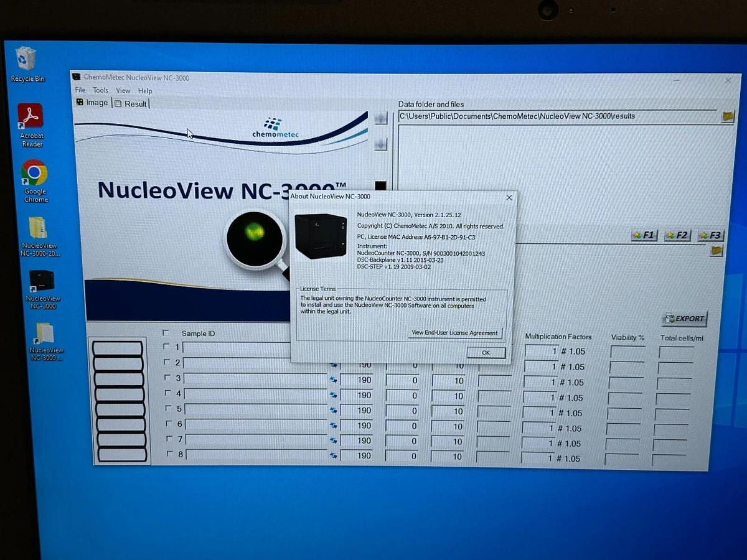Image resolution: width=747 pixels, height=560 pixels.
Task: Open the File menu
Action: [80, 90]
